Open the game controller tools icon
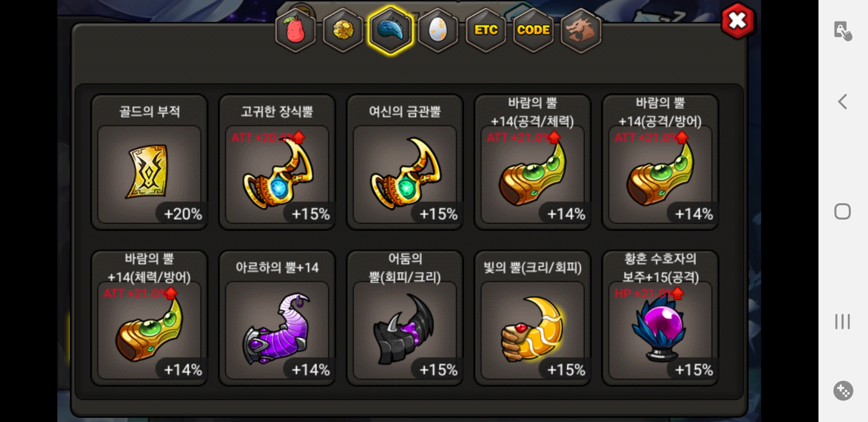 (843, 390)
